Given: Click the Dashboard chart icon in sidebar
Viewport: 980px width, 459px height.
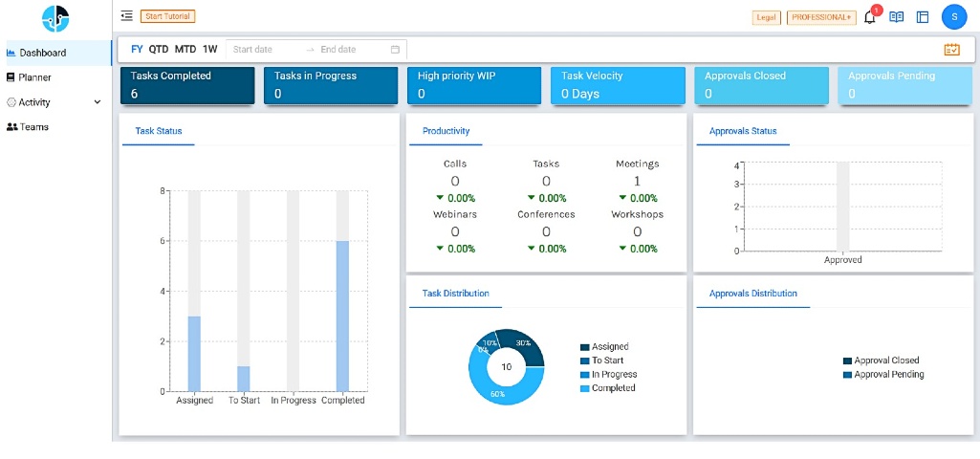Looking at the screenshot, I should [11, 53].
